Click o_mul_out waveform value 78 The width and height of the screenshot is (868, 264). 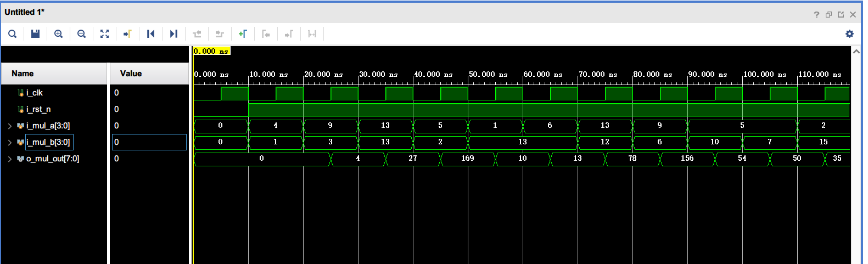coord(632,158)
